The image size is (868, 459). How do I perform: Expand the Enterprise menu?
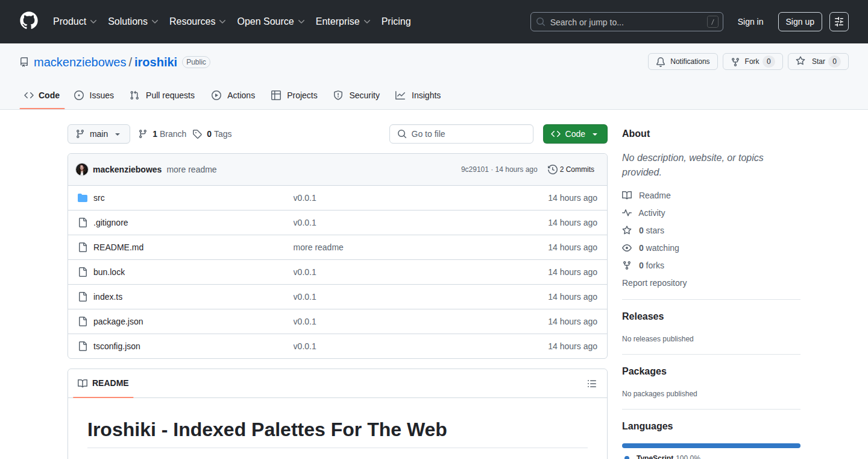click(344, 22)
